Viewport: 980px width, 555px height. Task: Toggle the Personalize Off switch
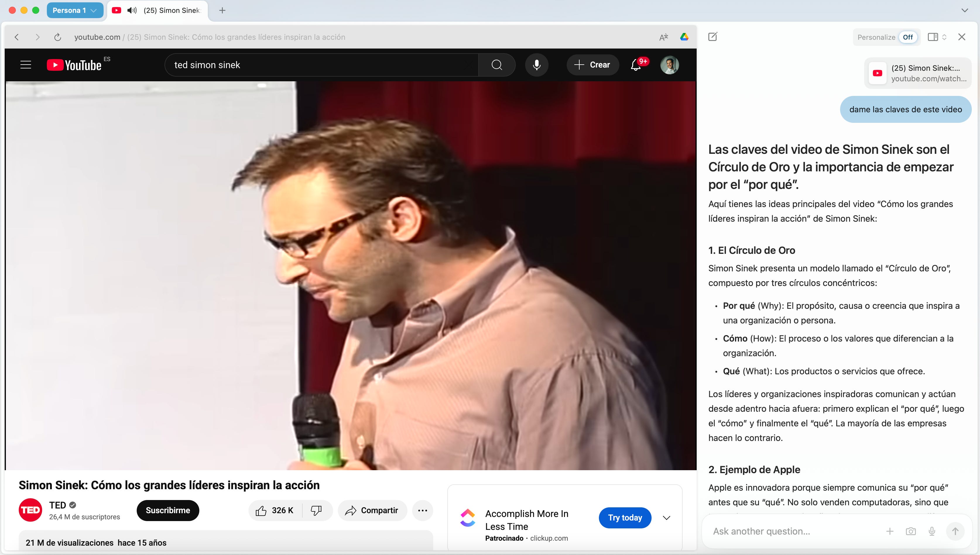click(907, 37)
